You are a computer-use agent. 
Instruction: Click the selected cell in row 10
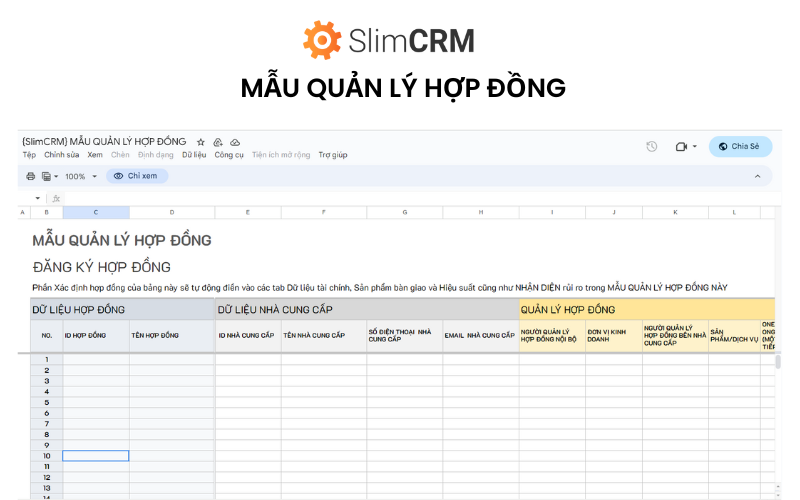click(x=96, y=456)
